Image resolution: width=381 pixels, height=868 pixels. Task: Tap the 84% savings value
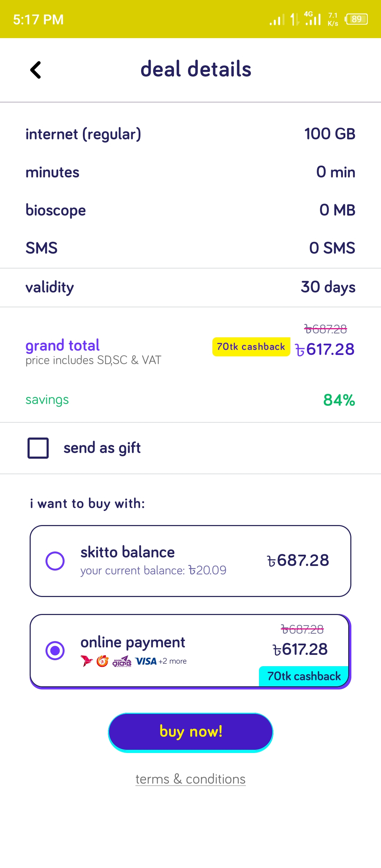339,400
